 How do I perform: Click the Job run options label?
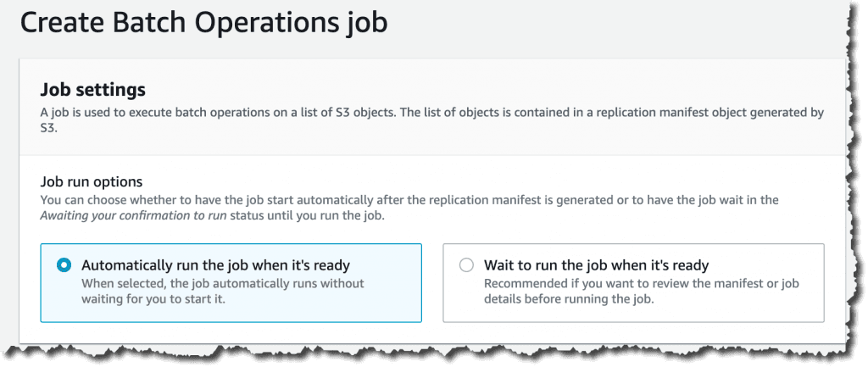click(x=92, y=181)
